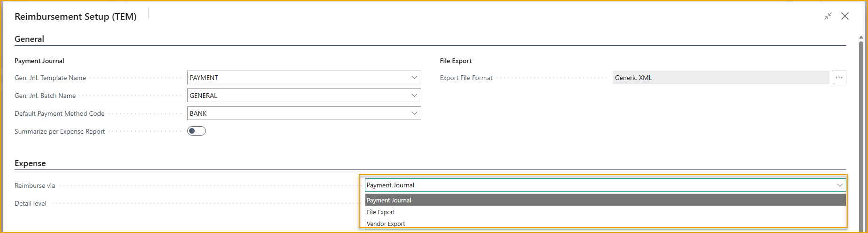The width and height of the screenshot is (868, 233).
Task: Click the Detail level field label
Action: (x=31, y=203)
